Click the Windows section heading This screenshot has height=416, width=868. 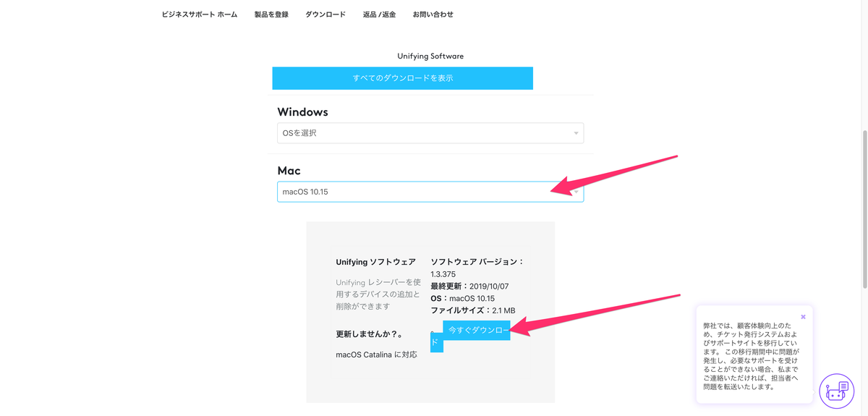(302, 112)
